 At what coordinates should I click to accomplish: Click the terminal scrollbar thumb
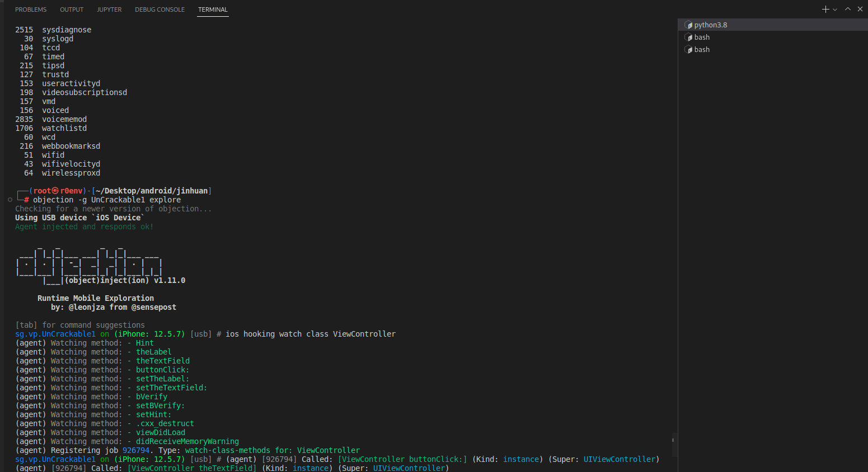[x=674, y=440]
